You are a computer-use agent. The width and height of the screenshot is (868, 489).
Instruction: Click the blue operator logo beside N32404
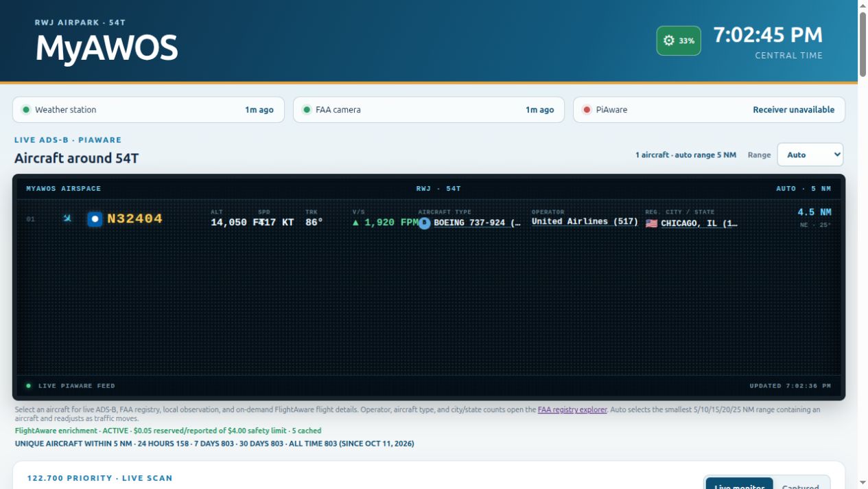(95, 219)
